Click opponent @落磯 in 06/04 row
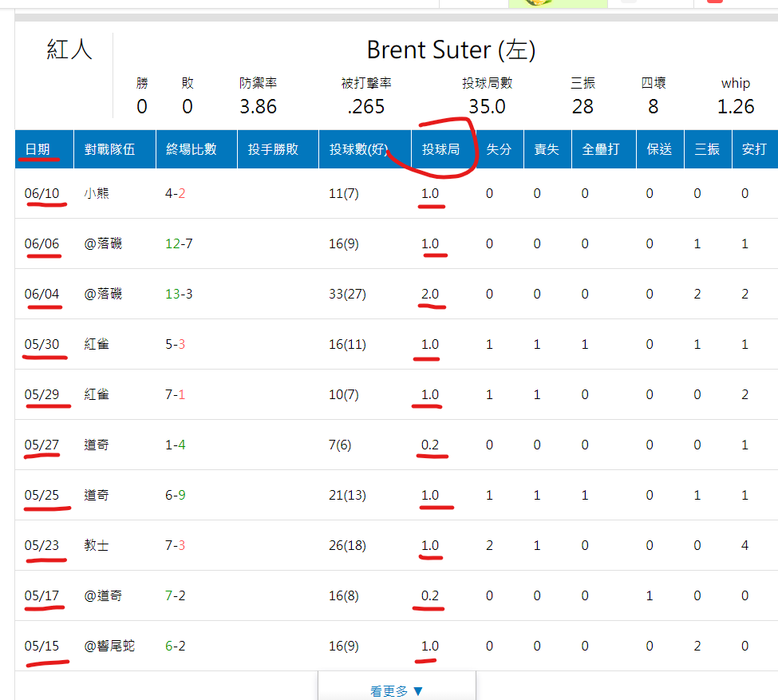 [x=103, y=294]
